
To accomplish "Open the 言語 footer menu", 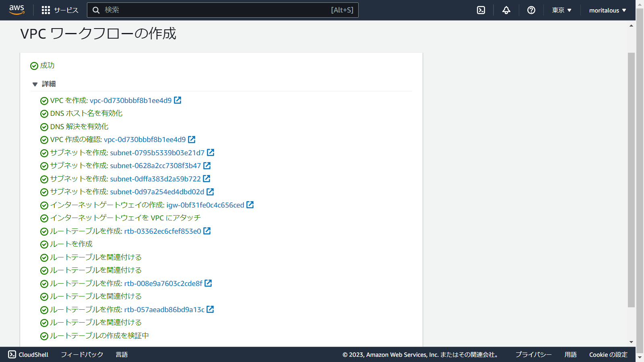I will 122,354.
